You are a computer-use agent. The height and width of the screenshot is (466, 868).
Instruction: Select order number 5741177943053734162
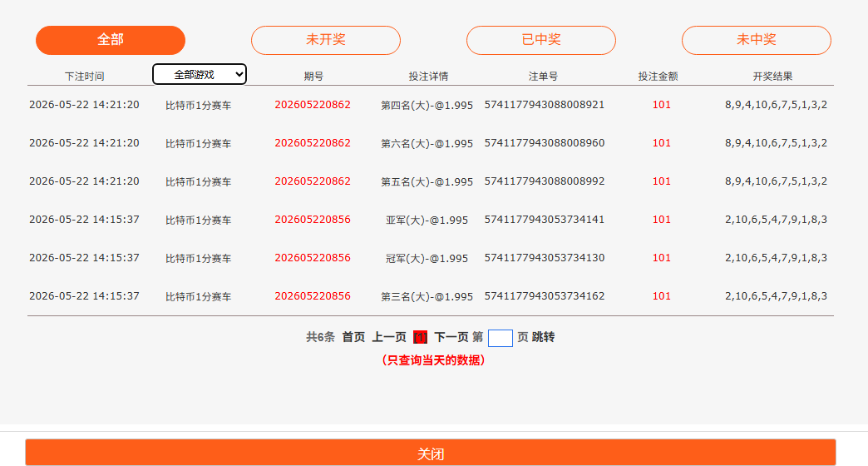coord(544,296)
